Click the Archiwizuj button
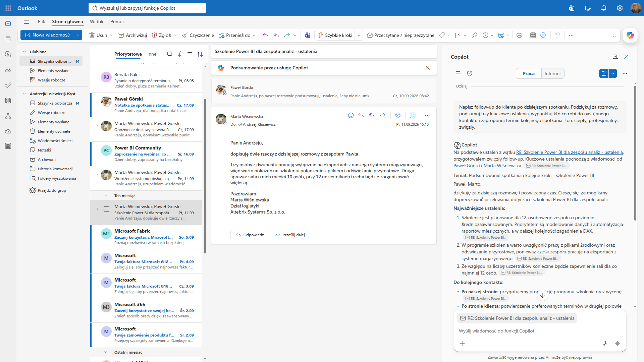Image resolution: width=644 pixels, height=362 pixels. coord(133,35)
